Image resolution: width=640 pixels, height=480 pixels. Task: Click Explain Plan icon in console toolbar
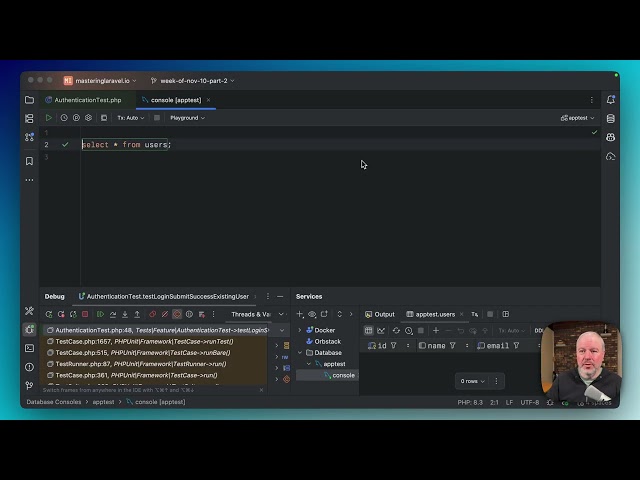pyautogui.click(x=76, y=118)
